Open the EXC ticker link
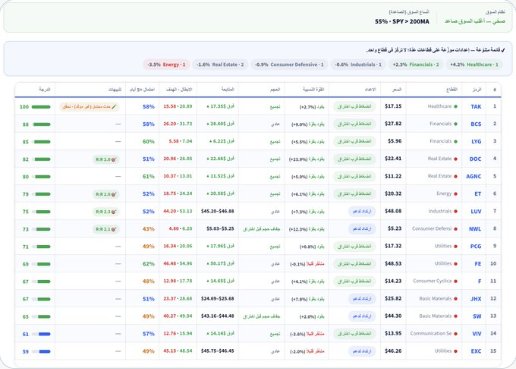Image resolution: width=516 pixels, height=369 pixels. pos(476,351)
